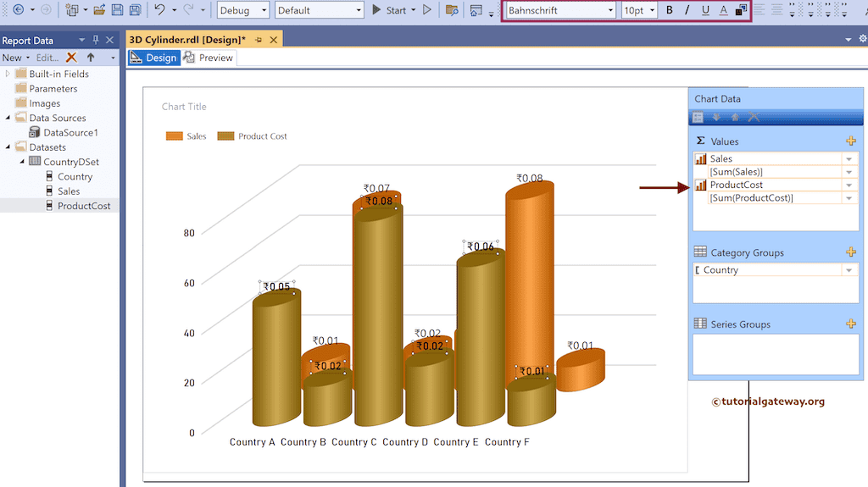This screenshot has height=487, width=868.
Task: Open the font foreground color picker
Action: [723, 10]
